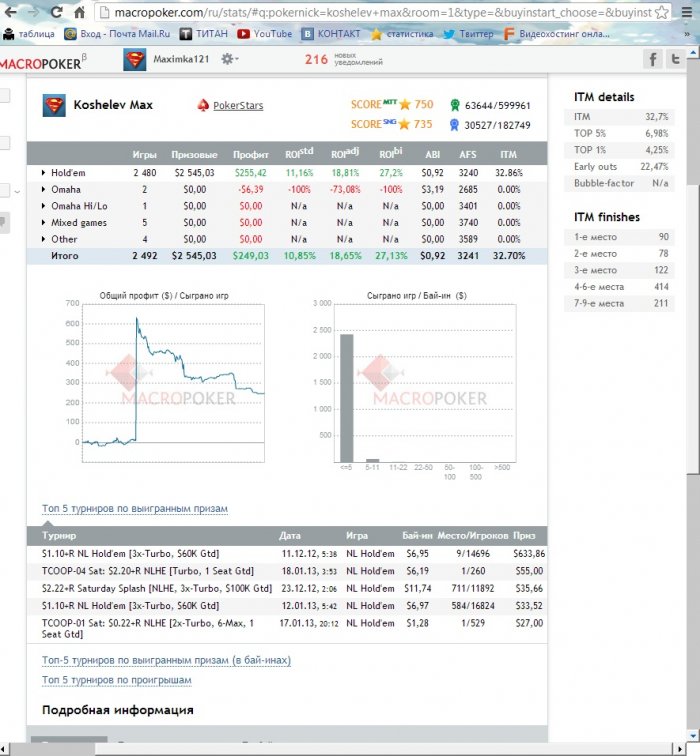Expand the Omaha Hi/Lo row
700x756 pixels.
pos(43,206)
